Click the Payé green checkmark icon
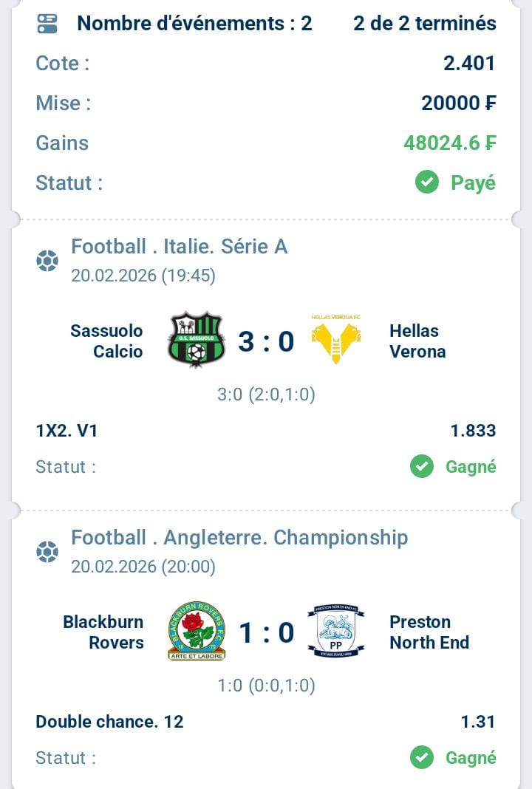532x789 pixels. pyautogui.click(x=427, y=182)
